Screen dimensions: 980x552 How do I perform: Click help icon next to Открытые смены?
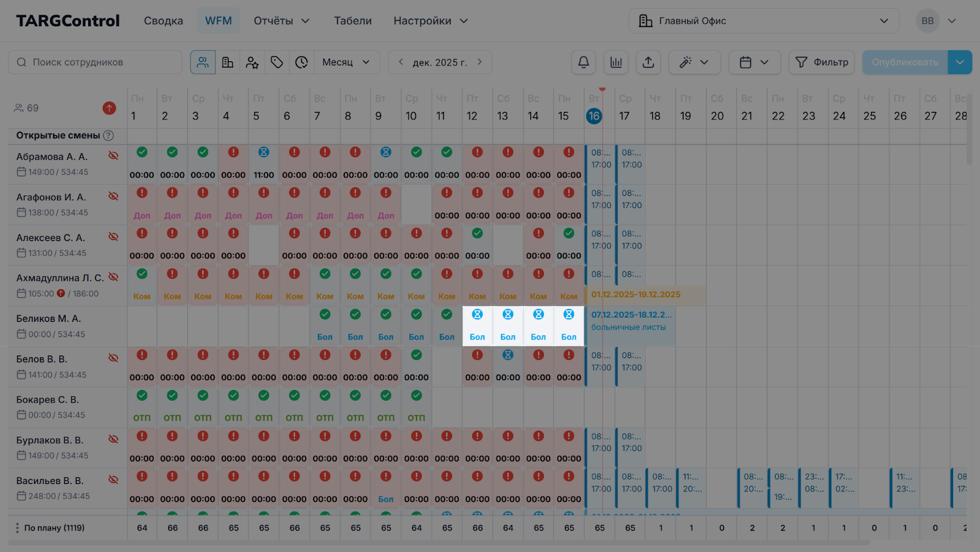pos(108,136)
